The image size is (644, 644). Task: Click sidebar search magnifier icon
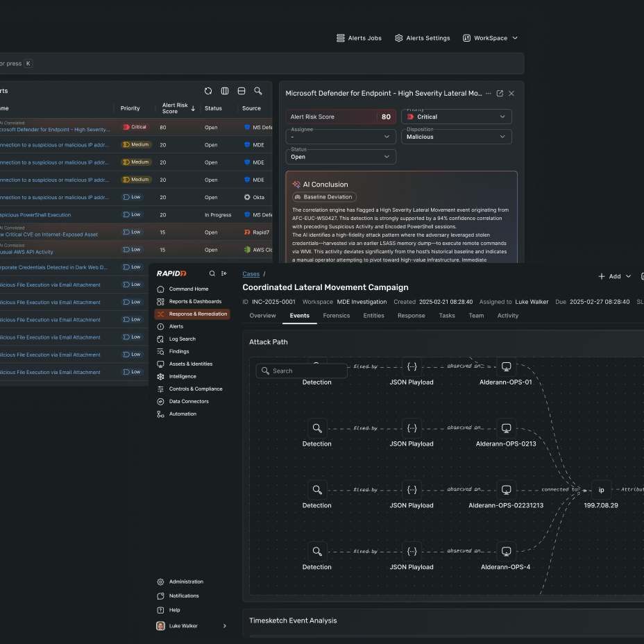(x=212, y=273)
